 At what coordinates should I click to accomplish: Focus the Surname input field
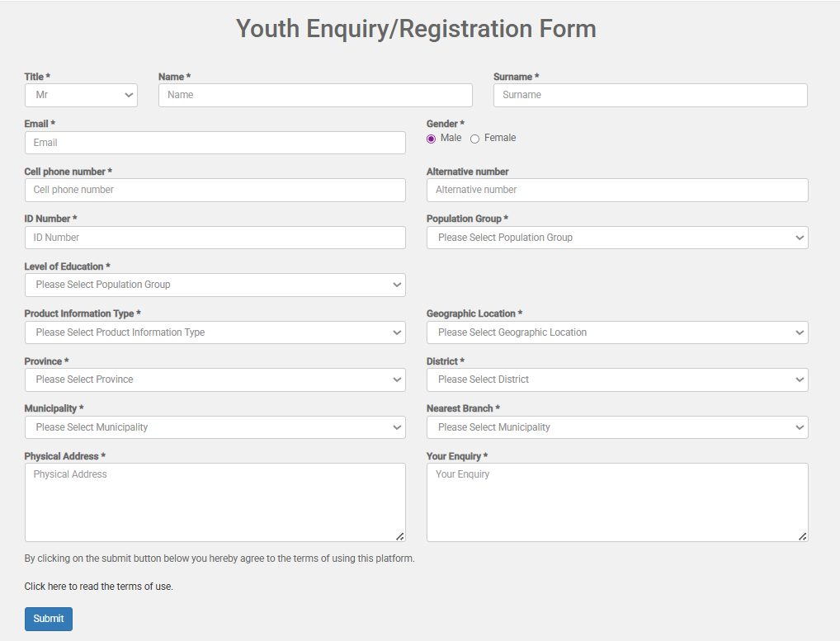pos(650,95)
